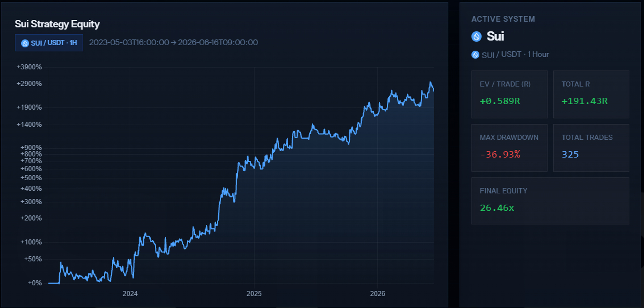Select the Sui Strategy Equity title
644x308 pixels.
point(57,24)
